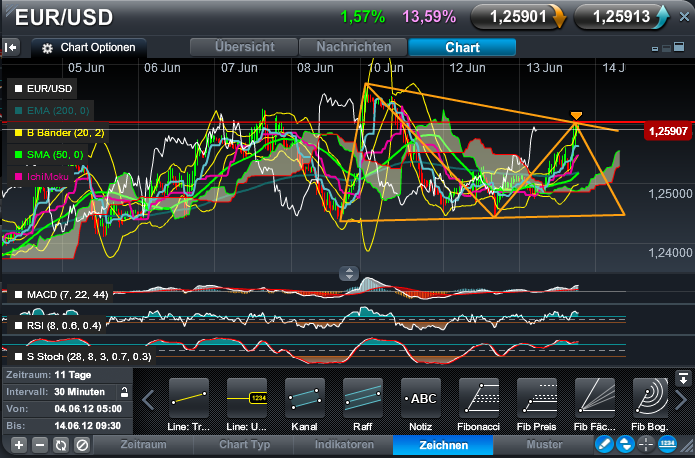Screen dimensions: 695x458
Task: Zoom in with the plus button
Action: point(19,445)
